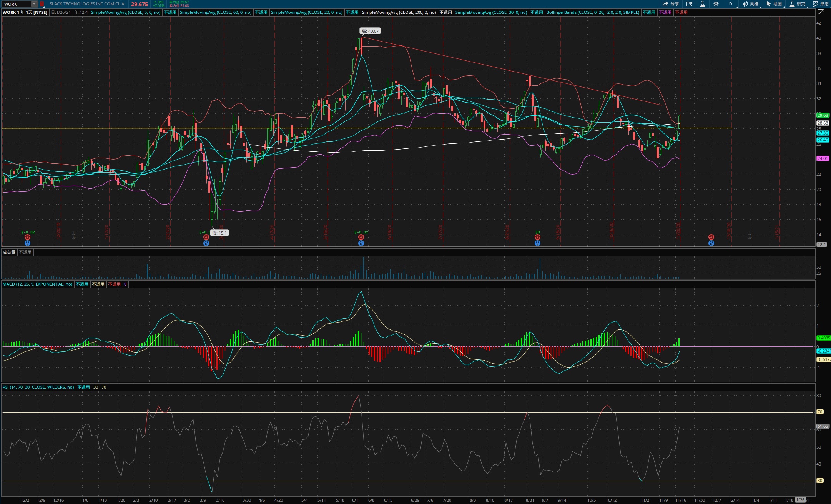Click the +7.01% change percentage
This screenshot has width=831, height=504.
tap(158, 6)
